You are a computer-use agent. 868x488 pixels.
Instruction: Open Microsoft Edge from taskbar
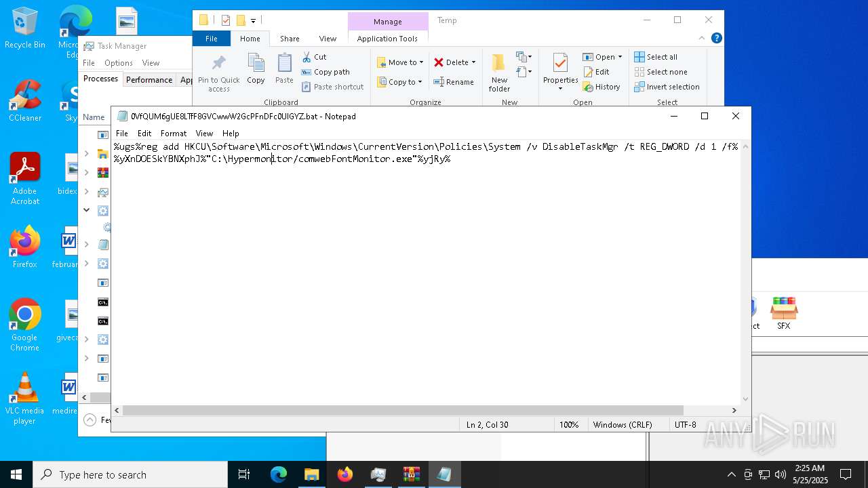pos(279,474)
